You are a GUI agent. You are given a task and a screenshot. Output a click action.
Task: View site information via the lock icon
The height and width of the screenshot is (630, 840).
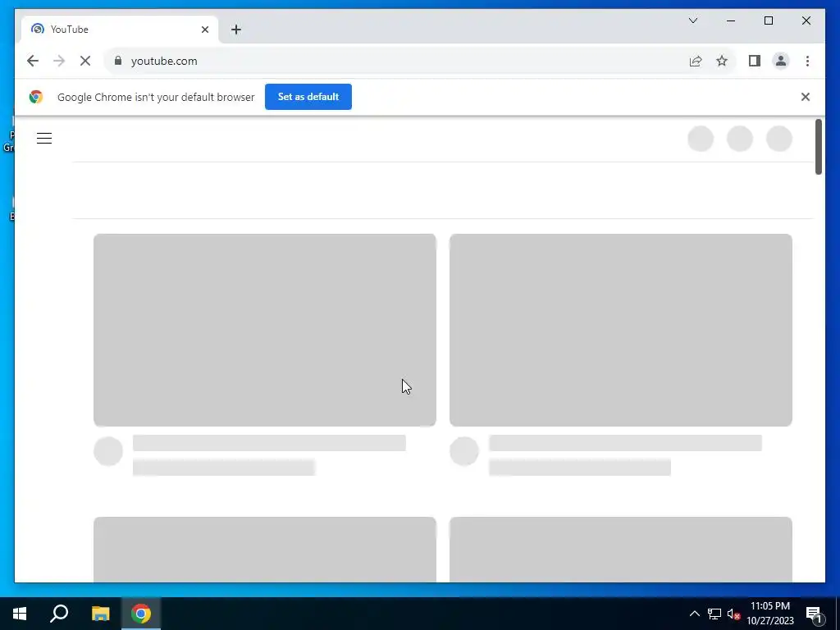(x=118, y=61)
